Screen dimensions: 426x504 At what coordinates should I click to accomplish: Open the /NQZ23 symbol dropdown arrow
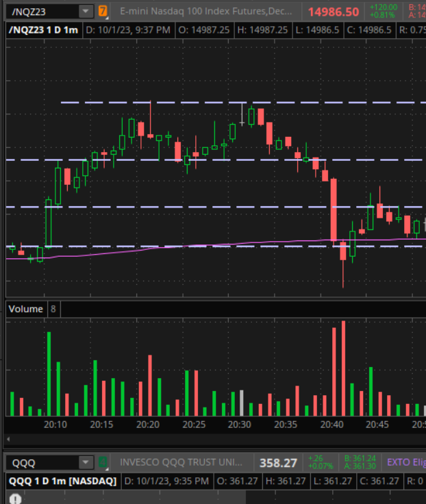click(x=85, y=11)
